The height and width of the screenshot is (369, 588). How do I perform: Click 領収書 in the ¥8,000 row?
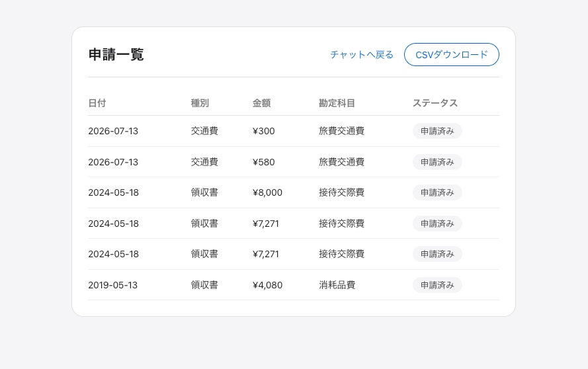[204, 192]
